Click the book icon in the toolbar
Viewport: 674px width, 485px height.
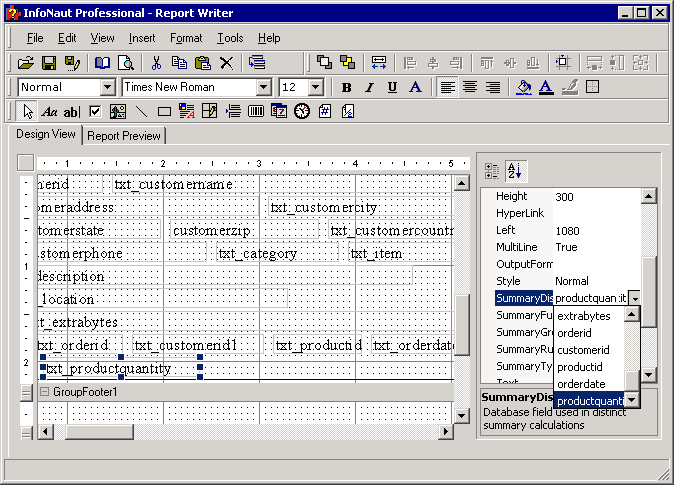tap(102, 63)
